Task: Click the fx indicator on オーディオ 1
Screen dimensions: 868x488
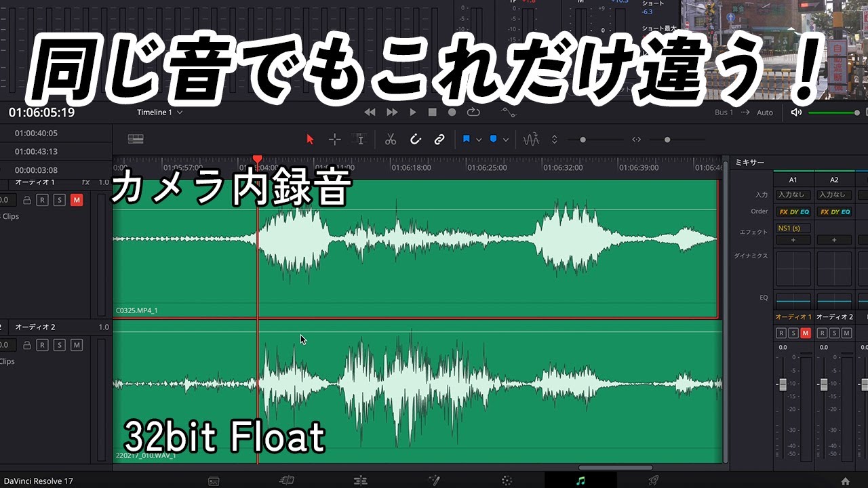Action: click(85, 182)
